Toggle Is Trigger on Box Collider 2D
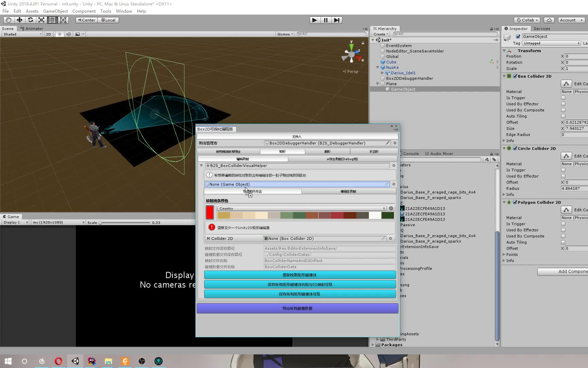The image size is (588, 368). pyautogui.click(x=563, y=98)
